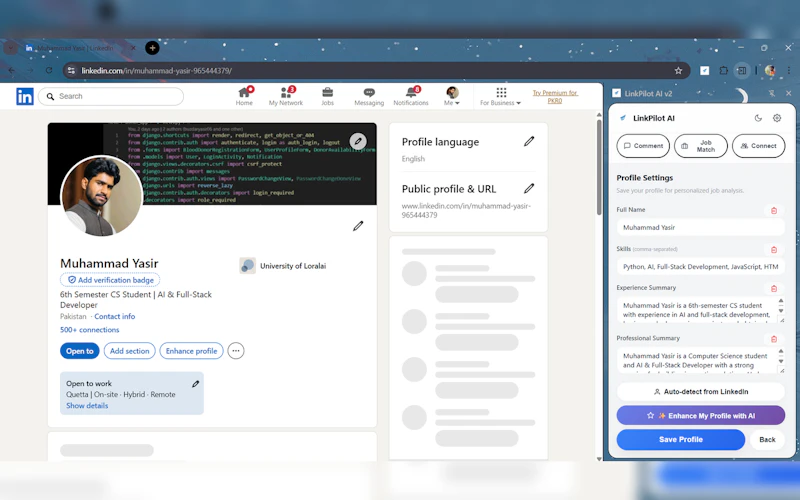Screen dimensions: 800x500
Task: Edit Open to work preferences pencil
Action: 195,384
